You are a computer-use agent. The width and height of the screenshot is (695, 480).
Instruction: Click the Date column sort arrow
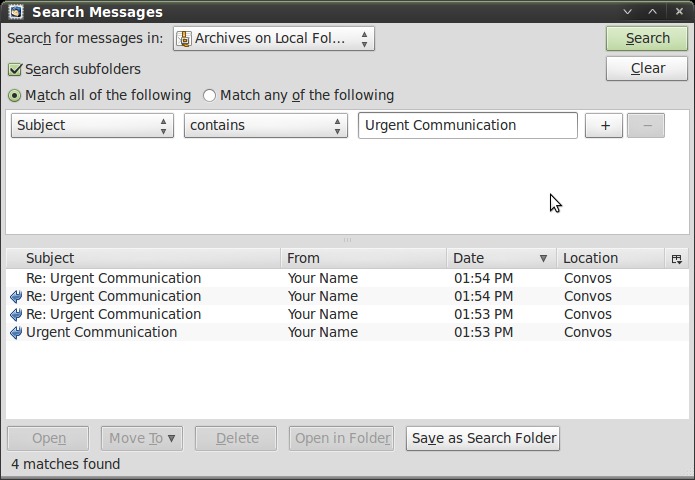coord(543,258)
